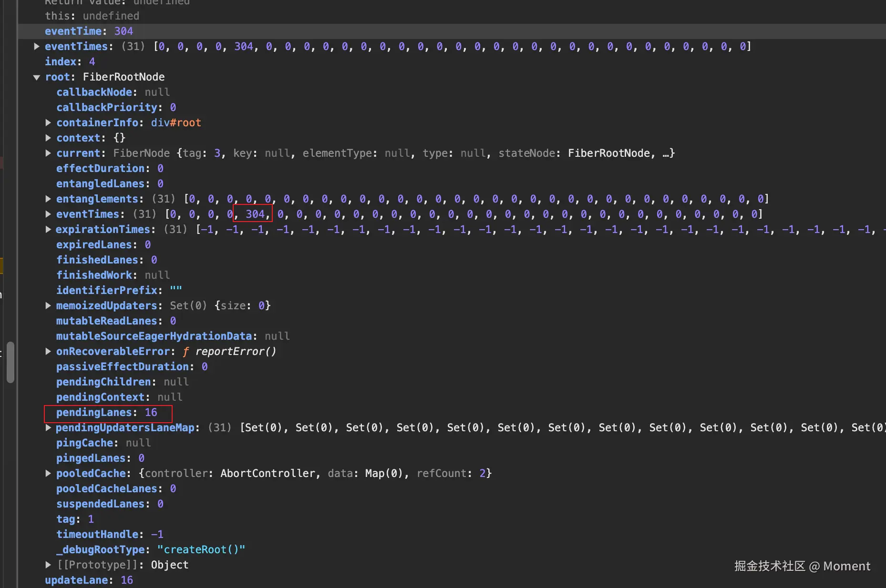Screen dimensions: 886x588
Task: Select the updateLane: 16 row
Action: click(89, 580)
